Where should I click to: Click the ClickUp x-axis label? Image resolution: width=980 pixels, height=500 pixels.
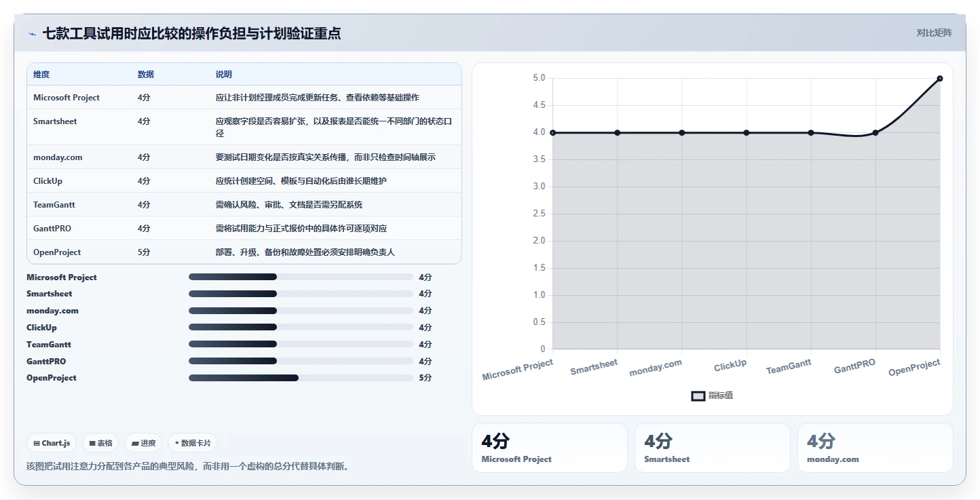point(730,365)
